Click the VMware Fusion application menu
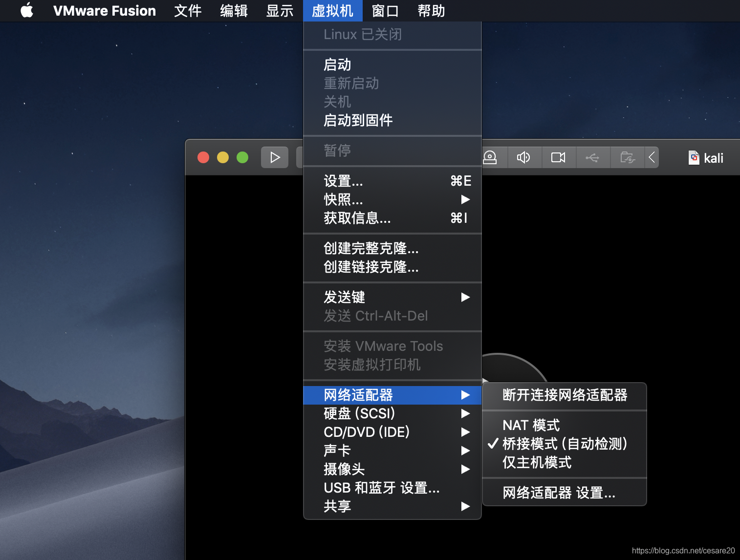Image resolution: width=740 pixels, height=560 pixels. [105, 11]
